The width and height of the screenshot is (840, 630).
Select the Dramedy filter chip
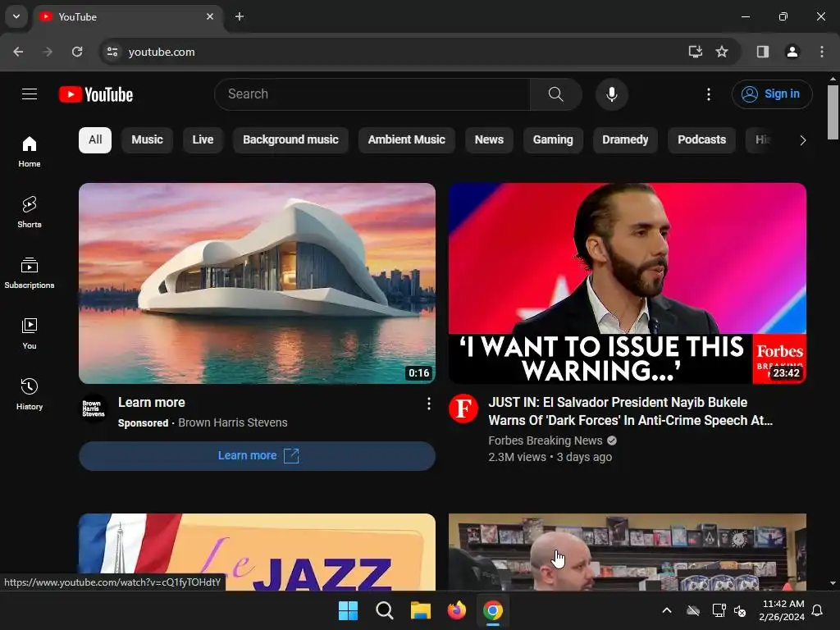point(625,139)
